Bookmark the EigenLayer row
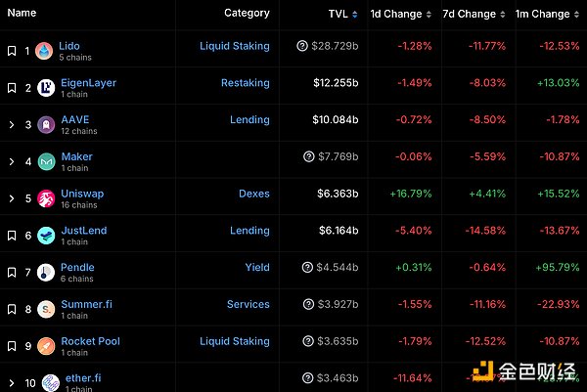The width and height of the screenshot is (587, 392). coord(12,88)
